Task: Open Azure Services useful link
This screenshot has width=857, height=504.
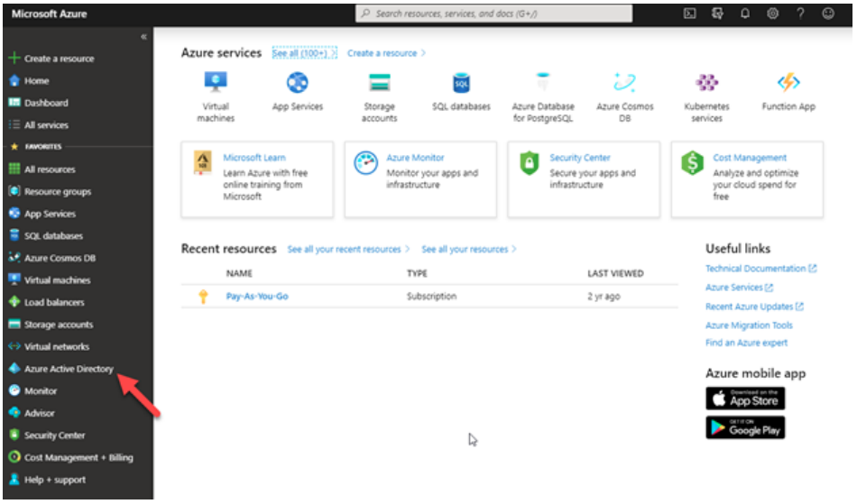Action: [x=739, y=288]
